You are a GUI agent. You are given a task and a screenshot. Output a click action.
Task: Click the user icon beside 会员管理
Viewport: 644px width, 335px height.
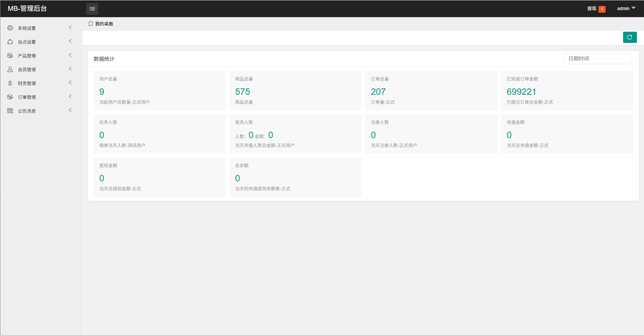[x=10, y=69]
